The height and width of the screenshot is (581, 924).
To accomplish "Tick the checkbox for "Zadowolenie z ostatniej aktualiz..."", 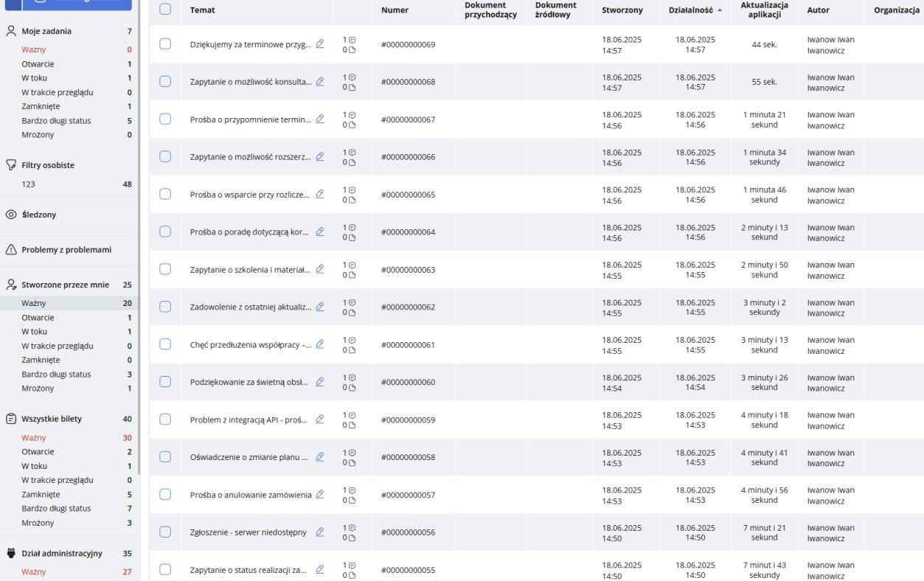I will [x=165, y=307].
